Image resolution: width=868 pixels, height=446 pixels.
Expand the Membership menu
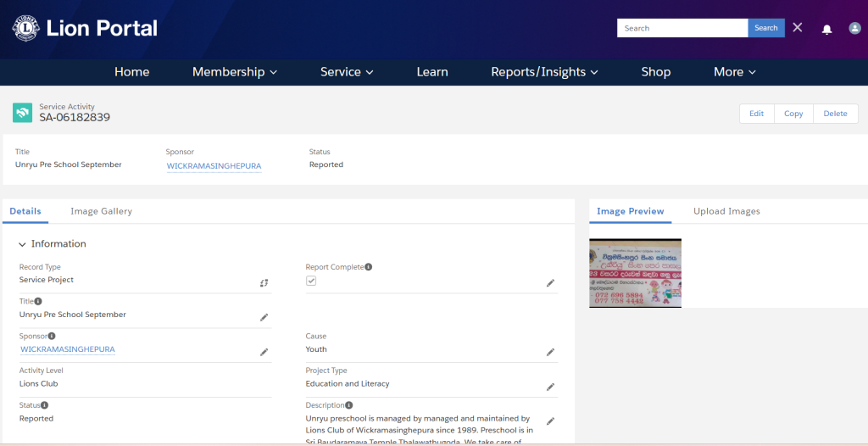point(235,72)
